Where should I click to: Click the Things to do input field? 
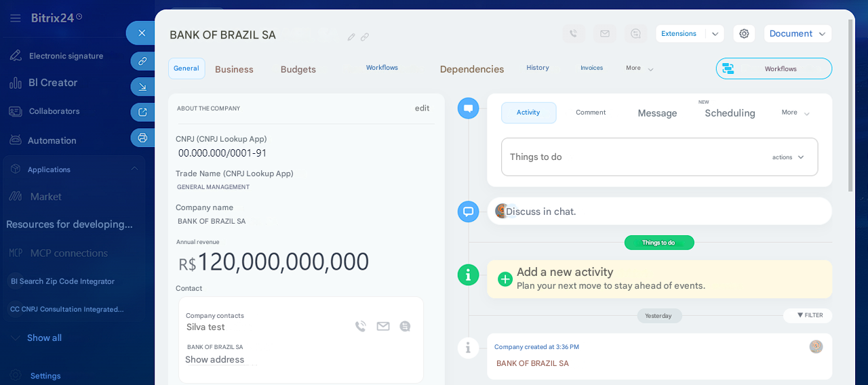[x=631, y=157]
